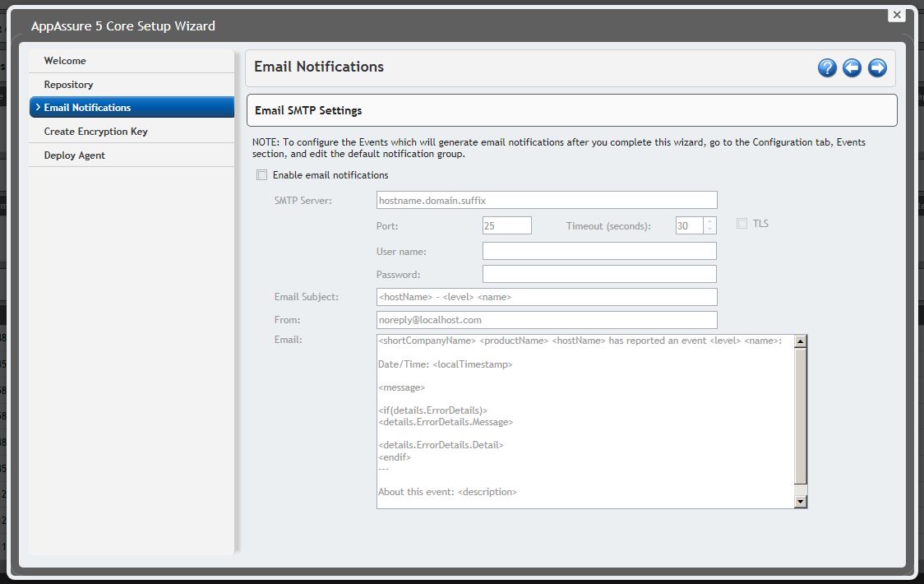This screenshot has height=584, width=924.
Task: Close the setup wizard dialog
Action: pyautogui.click(x=897, y=15)
